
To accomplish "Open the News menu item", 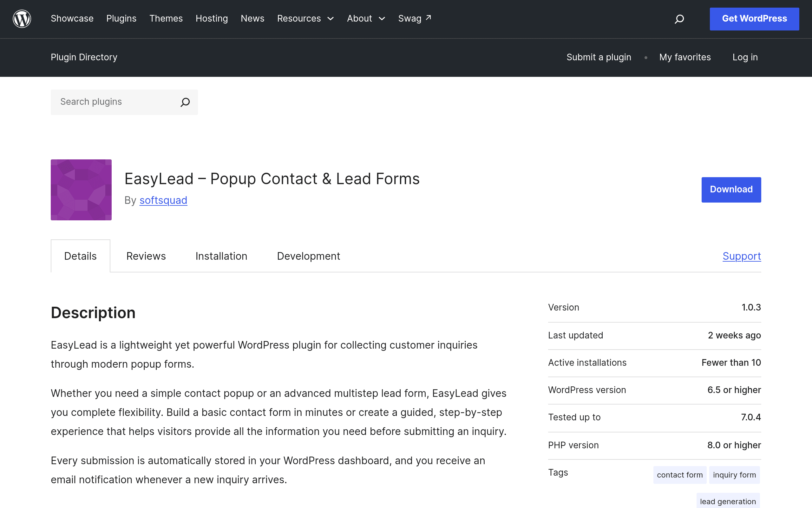I will click(253, 18).
